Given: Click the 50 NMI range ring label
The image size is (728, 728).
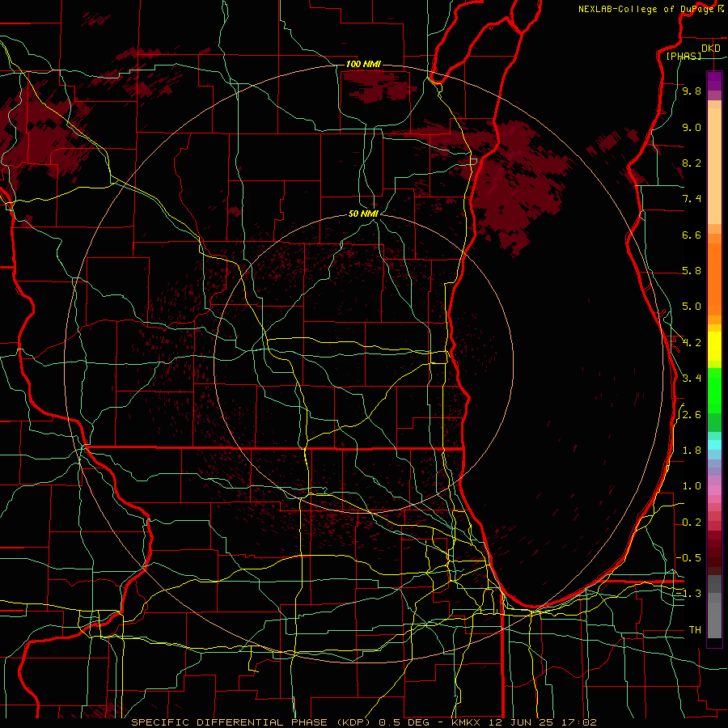Looking at the screenshot, I should click(363, 214).
